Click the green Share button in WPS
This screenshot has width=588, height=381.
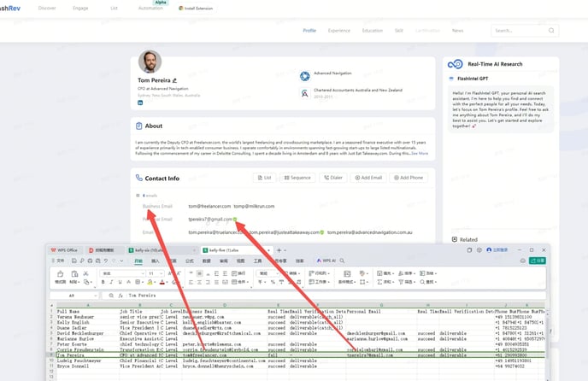point(537,261)
